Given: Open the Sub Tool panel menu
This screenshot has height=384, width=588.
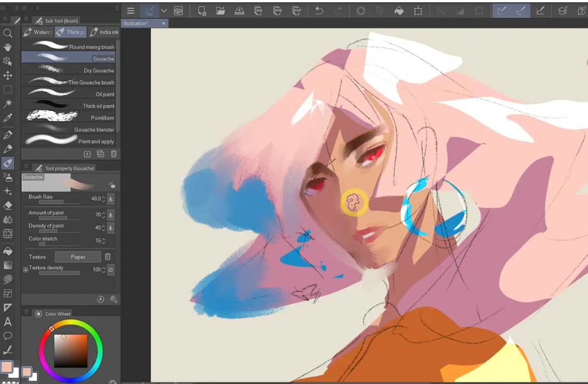Looking at the screenshot, I should pyautogui.click(x=26, y=20).
